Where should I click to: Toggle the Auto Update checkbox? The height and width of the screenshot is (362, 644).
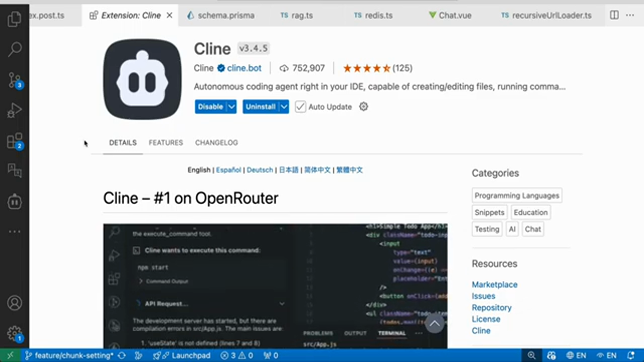coord(300,107)
